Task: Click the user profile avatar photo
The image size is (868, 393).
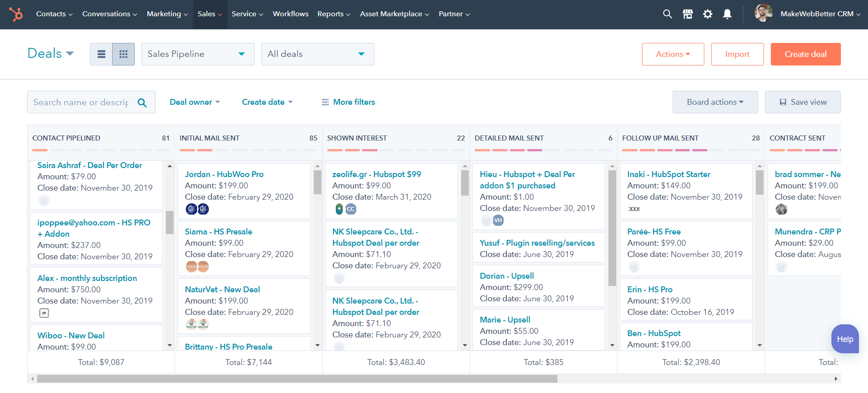Action: [763, 13]
